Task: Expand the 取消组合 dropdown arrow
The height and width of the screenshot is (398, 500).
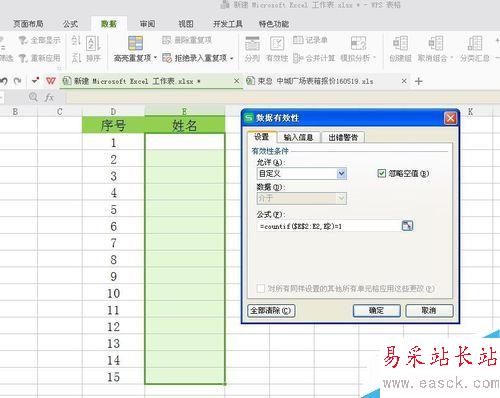Action: 451,58
